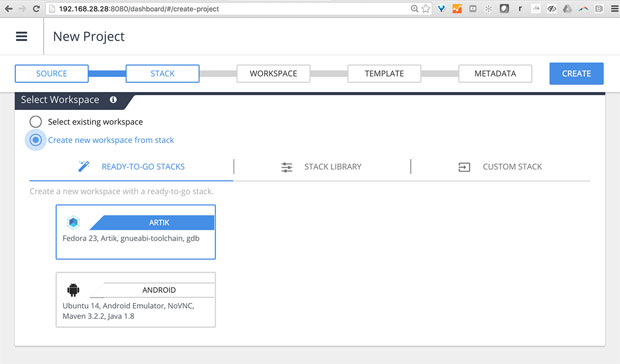Go to the Workspace wizard step

(x=273, y=74)
